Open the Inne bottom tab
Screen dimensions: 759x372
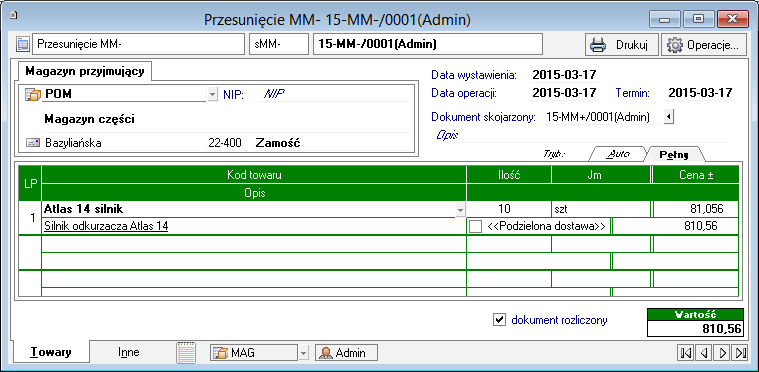(x=128, y=352)
